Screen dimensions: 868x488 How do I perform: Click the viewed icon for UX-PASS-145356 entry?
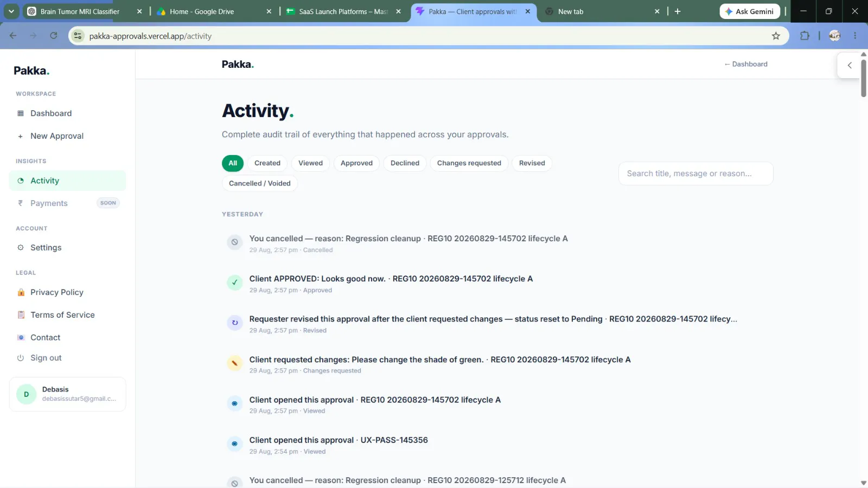point(234,444)
